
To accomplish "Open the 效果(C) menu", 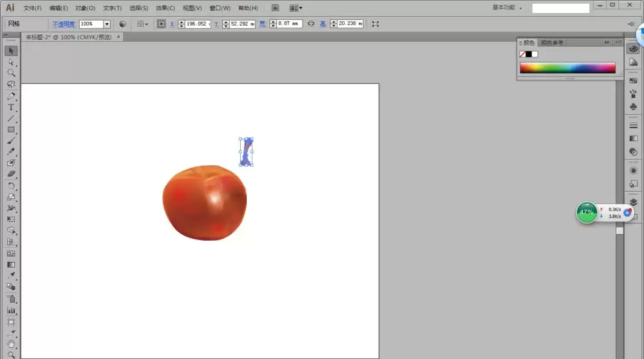I will click(165, 8).
